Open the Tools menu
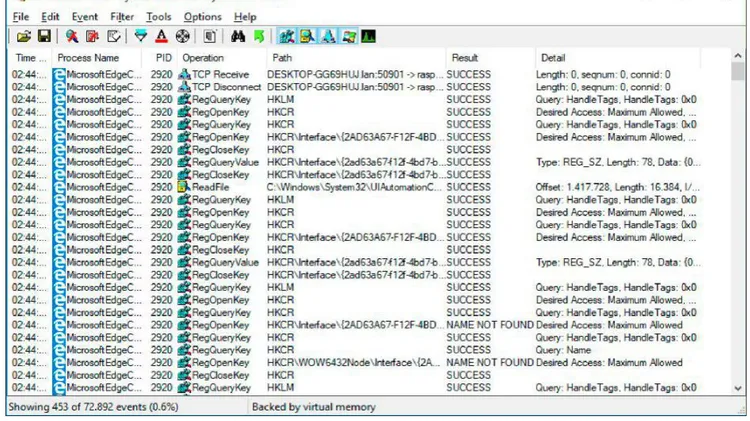The height and width of the screenshot is (421, 750). (x=158, y=17)
